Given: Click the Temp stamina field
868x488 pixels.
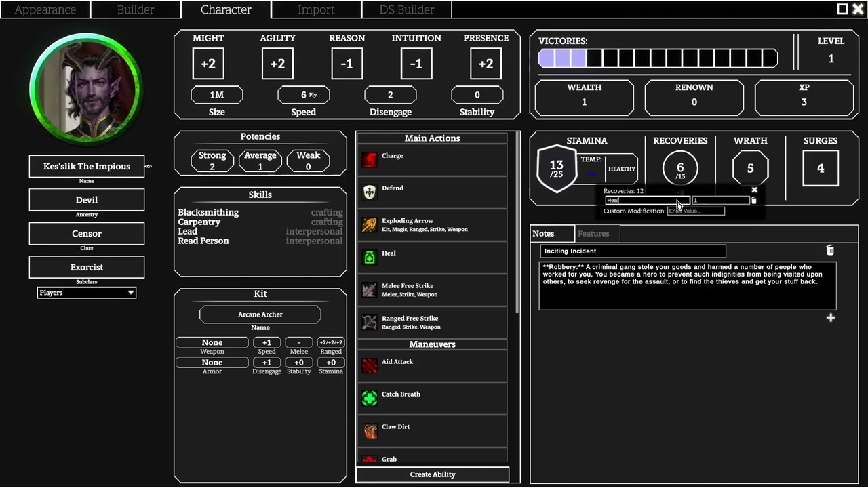Looking at the screenshot, I should coord(591,173).
